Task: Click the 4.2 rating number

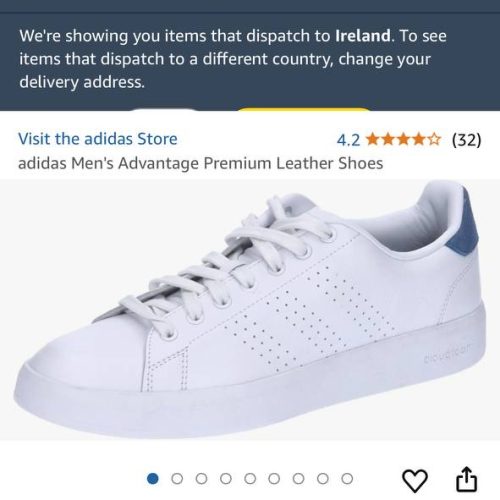Action: (348, 140)
